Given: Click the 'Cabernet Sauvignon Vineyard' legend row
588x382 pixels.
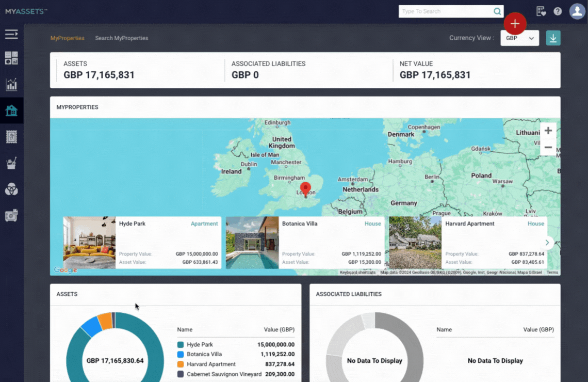Looking at the screenshot, I should click(236, 374).
